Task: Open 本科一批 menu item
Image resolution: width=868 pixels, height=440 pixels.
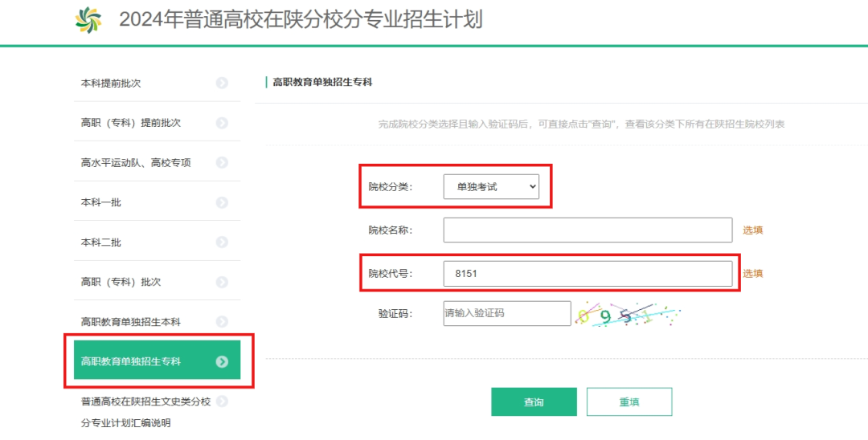Action: tap(101, 202)
